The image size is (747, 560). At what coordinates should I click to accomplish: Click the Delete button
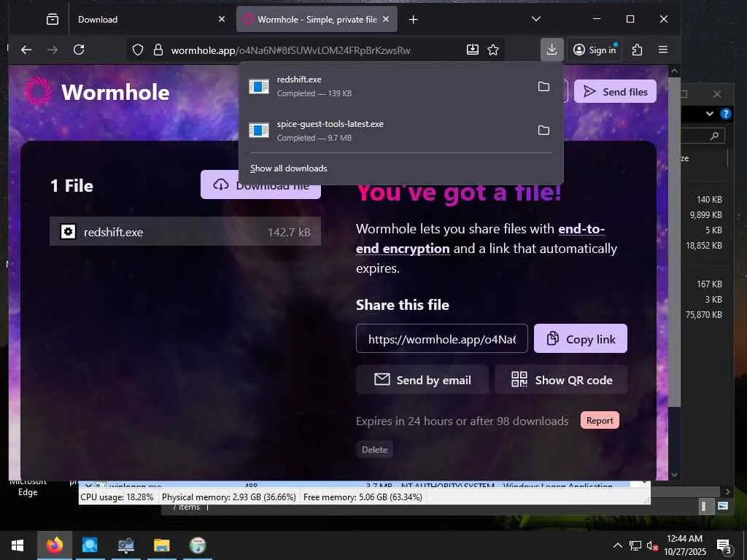[374, 449]
